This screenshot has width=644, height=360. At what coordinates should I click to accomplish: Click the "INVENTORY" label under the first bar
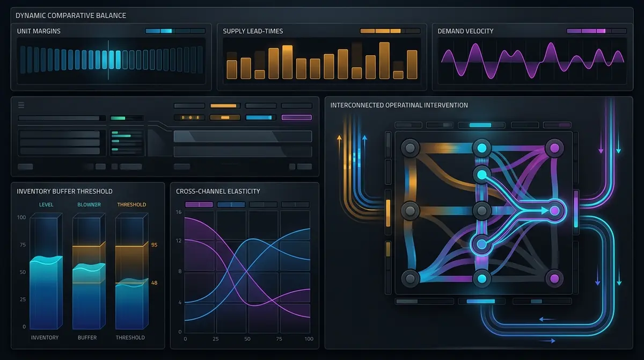45,337
